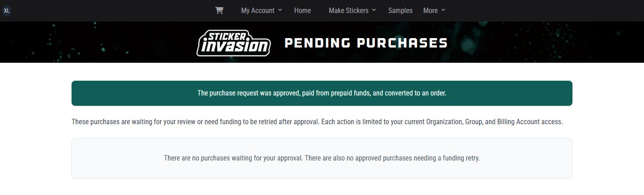Click the Pending Purchases page heading
Viewport: 644px width, 195px height.
[x=366, y=43]
